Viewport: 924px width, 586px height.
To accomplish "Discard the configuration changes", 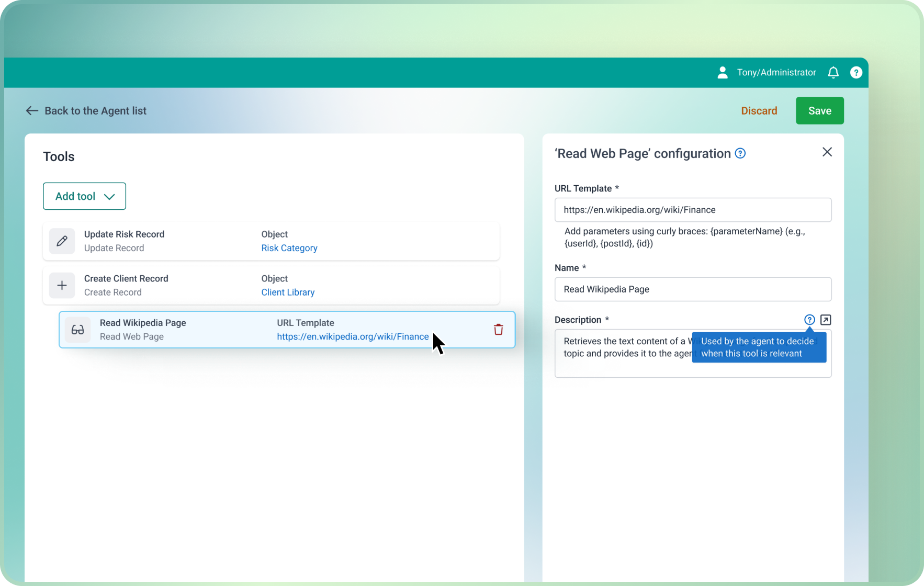I will tap(759, 111).
